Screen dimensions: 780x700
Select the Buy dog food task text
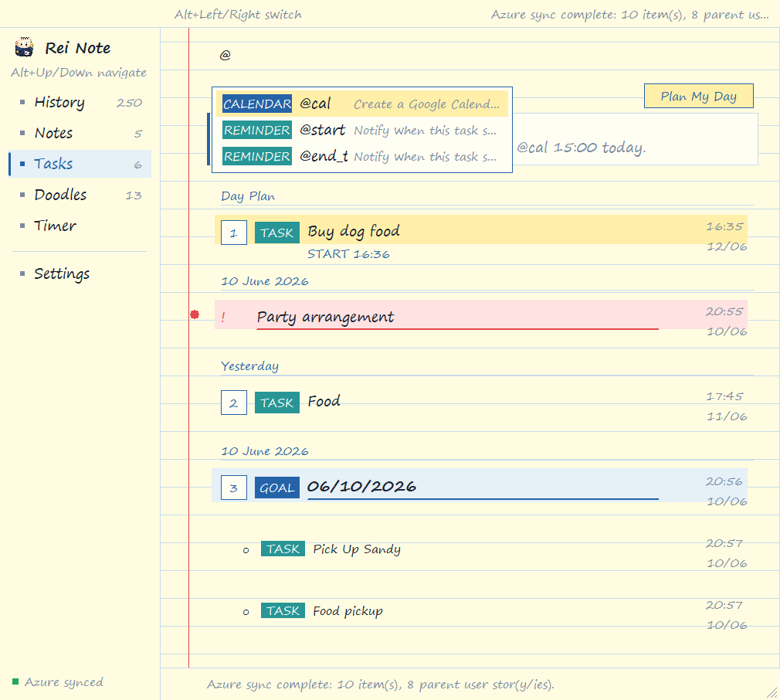354,231
